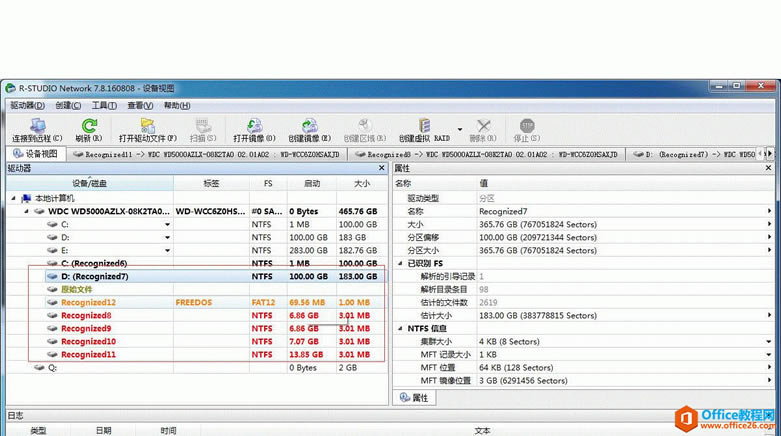This screenshot has height=436, width=781.
Task: Close the Properties panel with its X
Action: point(769,168)
